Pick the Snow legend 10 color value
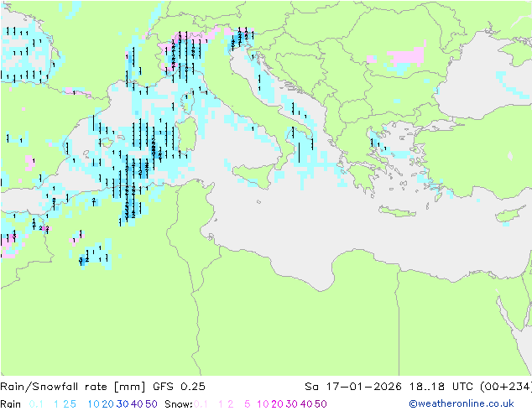 coord(263,404)
